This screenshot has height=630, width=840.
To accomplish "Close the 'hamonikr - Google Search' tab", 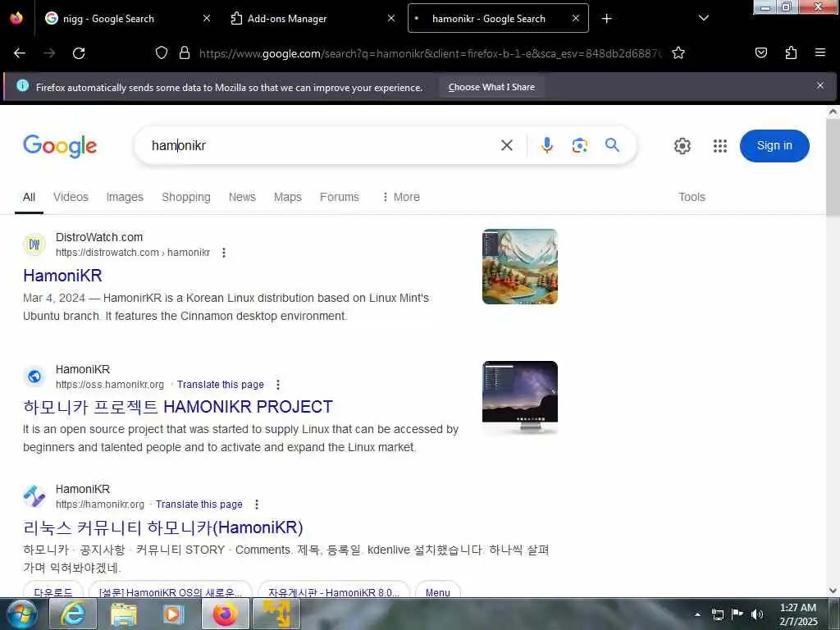I will coord(576,18).
